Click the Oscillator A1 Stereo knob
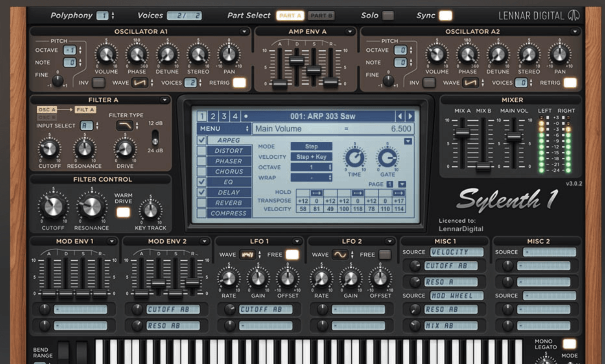 (x=198, y=54)
